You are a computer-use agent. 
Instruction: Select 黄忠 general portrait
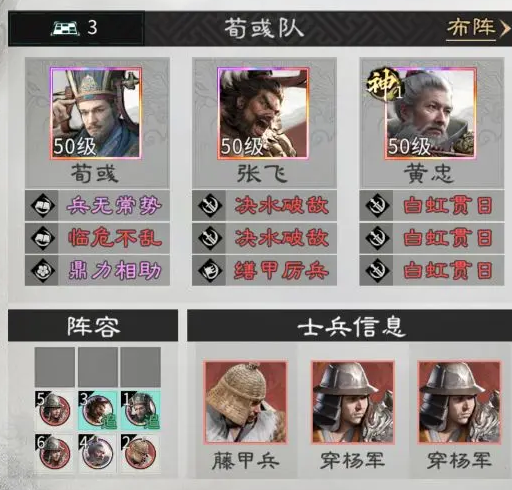[x=430, y=113]
